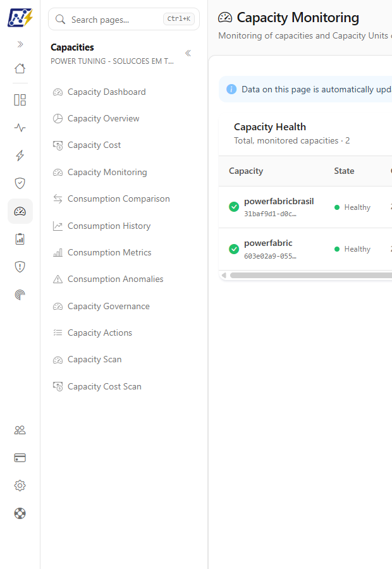
Task: Expand the left rail with double chevron
Action: (x=20, y=44)
